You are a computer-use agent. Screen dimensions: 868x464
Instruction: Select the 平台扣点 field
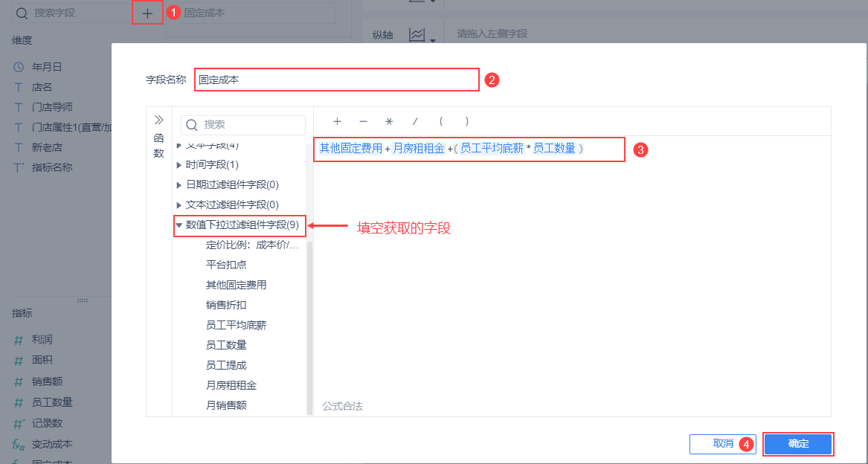[225, 265]
